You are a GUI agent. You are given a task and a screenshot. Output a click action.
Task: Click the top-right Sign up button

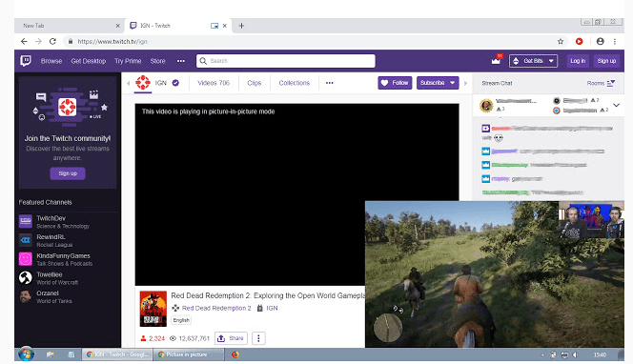606,61
